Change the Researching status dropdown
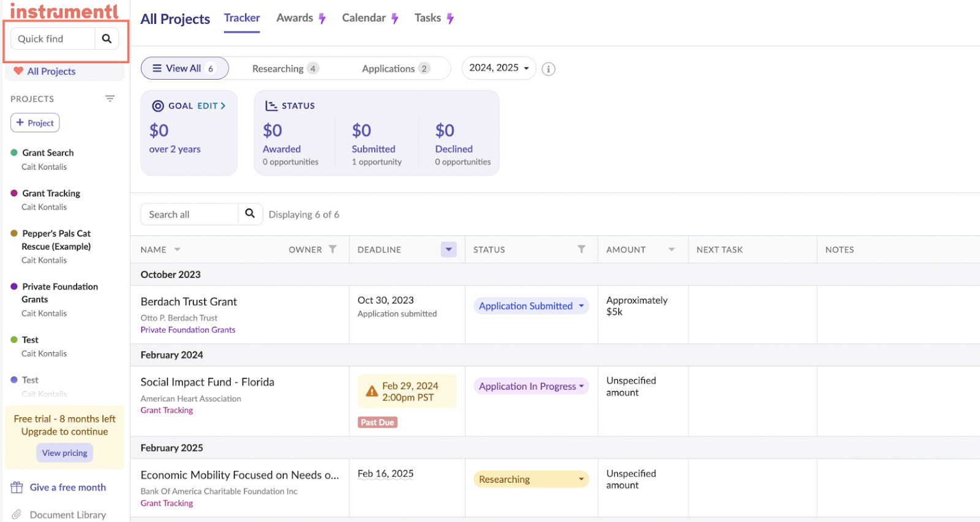 [530, 479]
